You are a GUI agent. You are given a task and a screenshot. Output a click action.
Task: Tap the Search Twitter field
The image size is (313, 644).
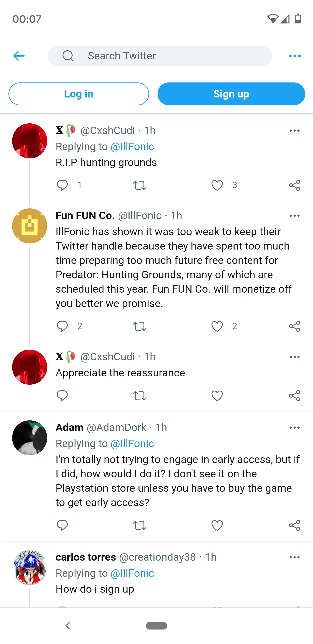coord(160,56)
